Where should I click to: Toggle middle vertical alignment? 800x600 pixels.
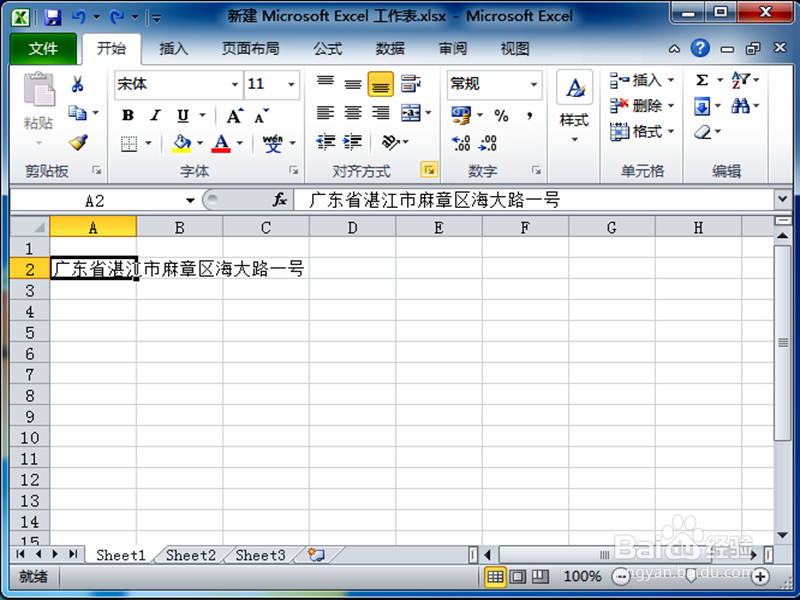(353, 84)
